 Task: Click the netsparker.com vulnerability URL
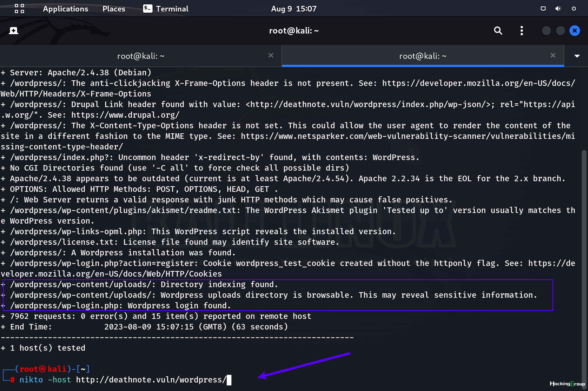coord(288,142)
